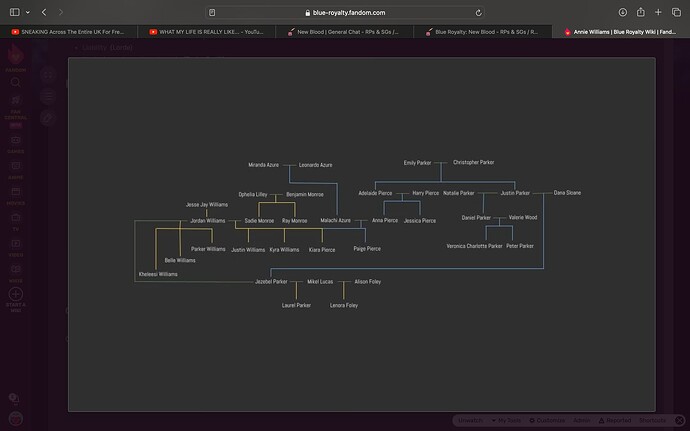Screen dimensions: 690x431
Task: Close the bottom toolbar with X icon
Action: click(679, 421)
